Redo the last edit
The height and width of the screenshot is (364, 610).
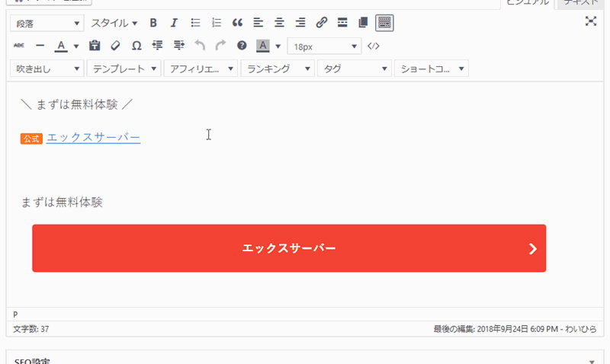(220, 46)
